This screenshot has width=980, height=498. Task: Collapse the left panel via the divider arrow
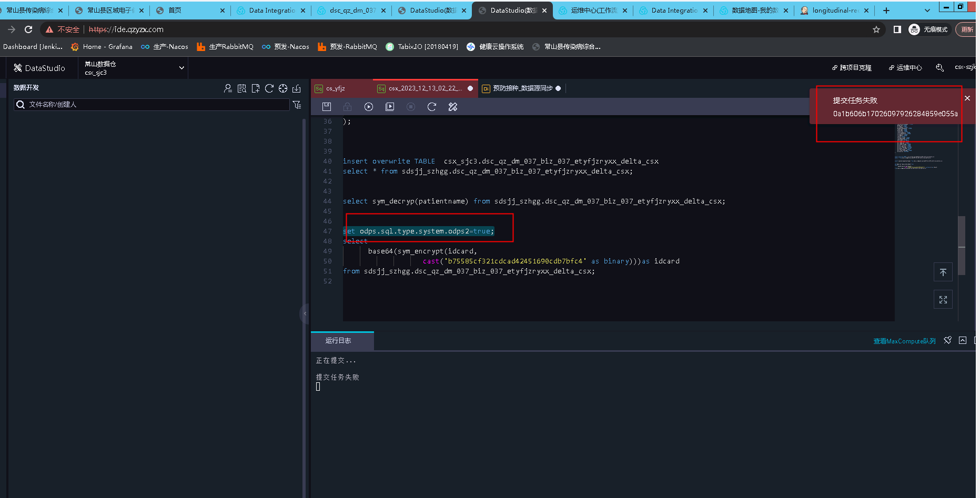point(305,313)
